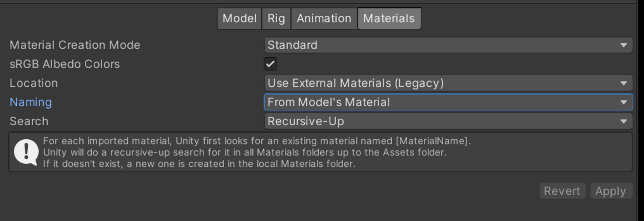Expand the Search dropdown set to Recursive-Up
The image size is (644, 221).
point(448,121)
